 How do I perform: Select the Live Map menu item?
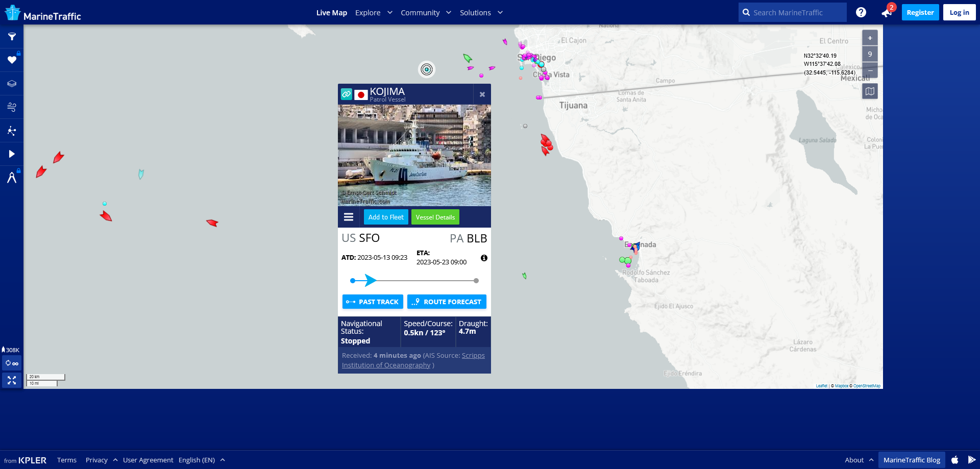tap(332, 13)
